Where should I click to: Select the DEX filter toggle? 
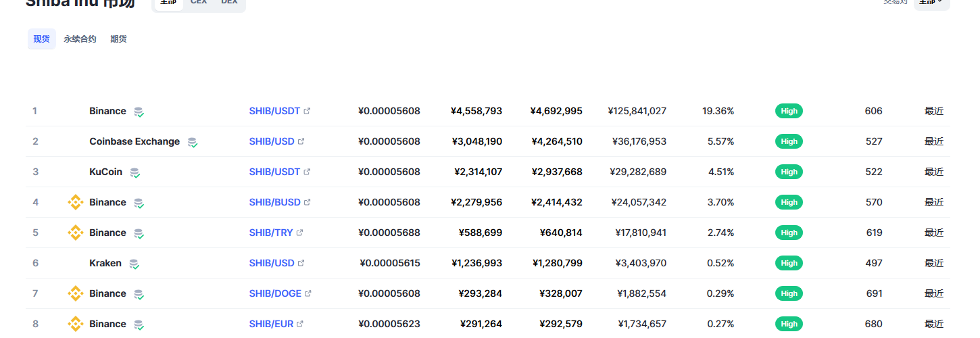click(229, 3)
